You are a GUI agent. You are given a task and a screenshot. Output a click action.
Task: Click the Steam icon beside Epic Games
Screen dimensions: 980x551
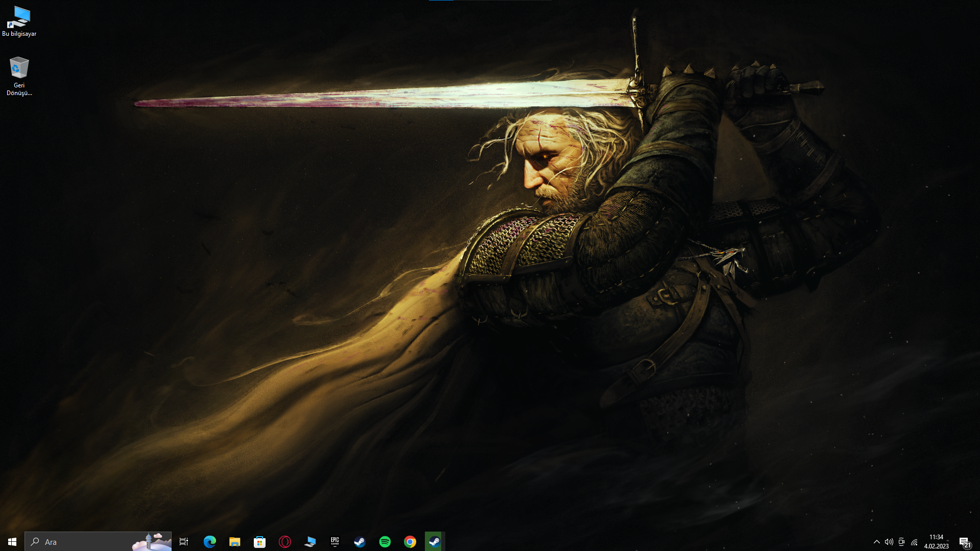[x=360, y=541]
